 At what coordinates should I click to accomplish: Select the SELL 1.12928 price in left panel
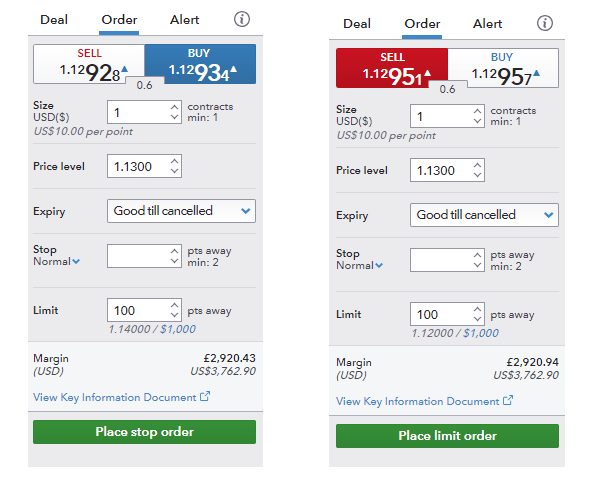click(x=89, y=64)
